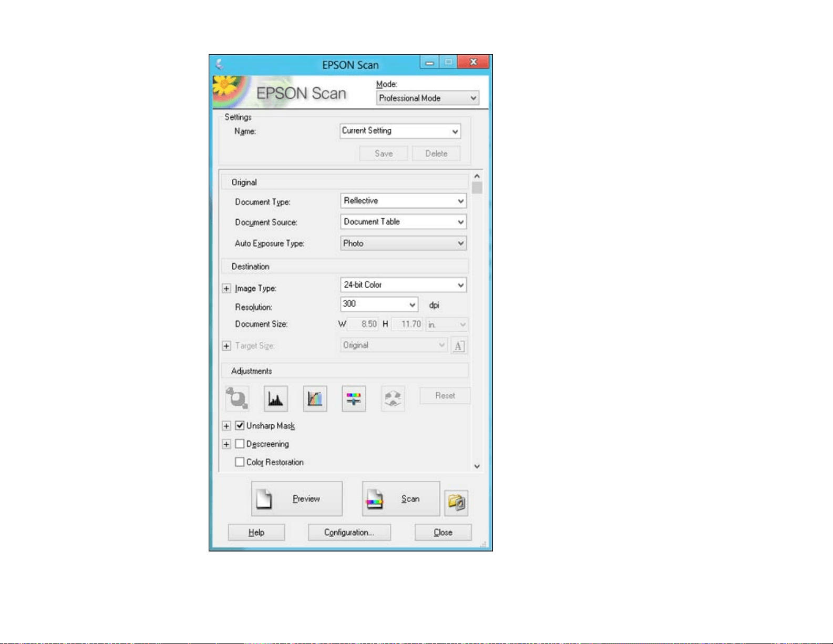Click the Reset adjustments button
Image resolution: width=833 pixels, height=644 pixels.
pos(445,396)
